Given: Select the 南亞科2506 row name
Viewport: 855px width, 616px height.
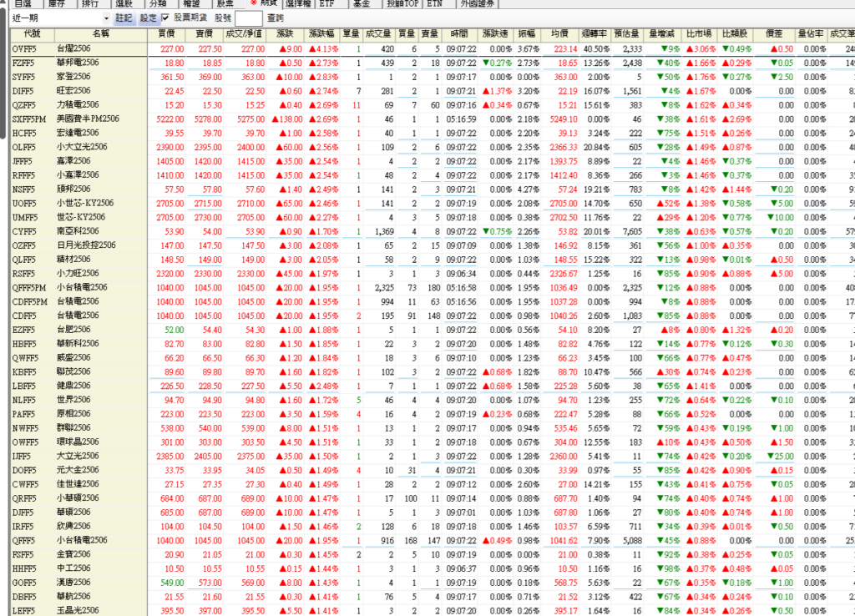Looking at the screenshot, I should point(78,231).
